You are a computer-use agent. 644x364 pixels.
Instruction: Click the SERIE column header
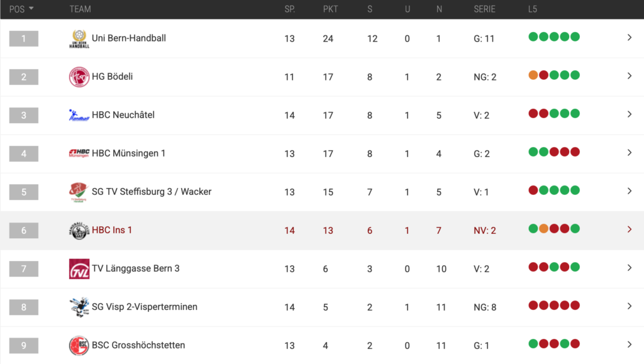[484, 9]
